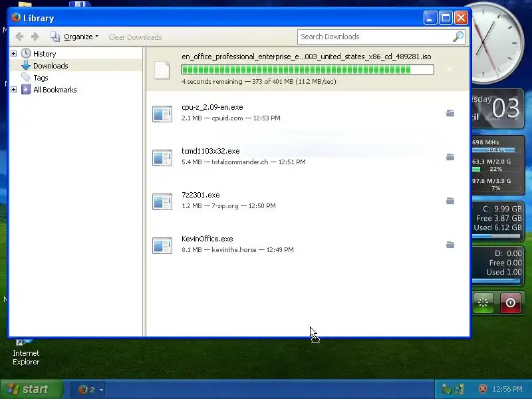Open the Internet Explorer desktop shortcut
532x399 pixels.
pyautogui.click(x=26, y=353)
